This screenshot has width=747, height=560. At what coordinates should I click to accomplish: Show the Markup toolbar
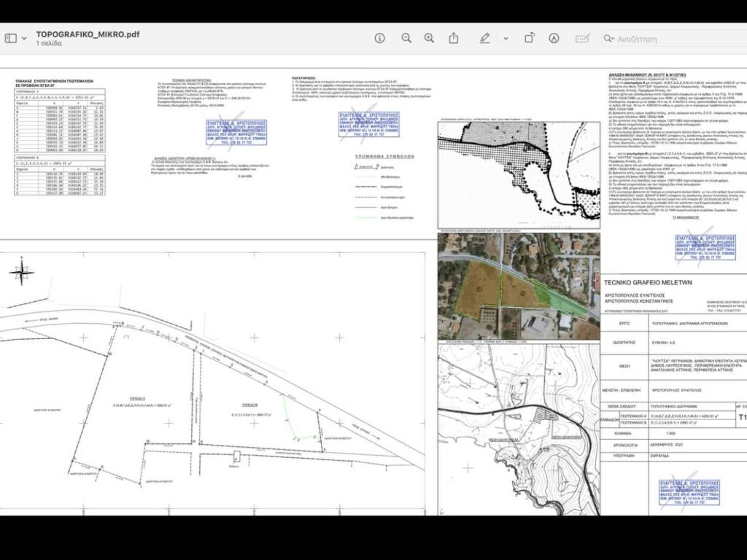pyautogui.click(x=554, y=38)
